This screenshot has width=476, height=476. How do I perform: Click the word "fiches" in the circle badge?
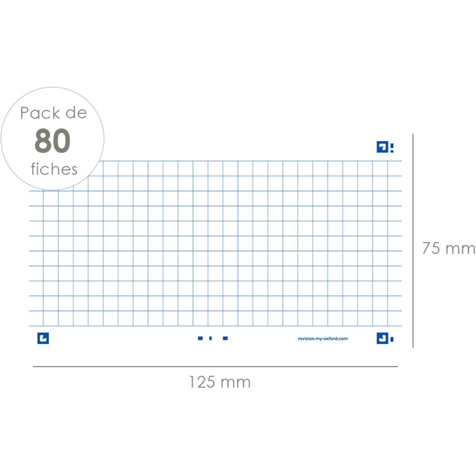pyautogui.click(x=54, y=169)
